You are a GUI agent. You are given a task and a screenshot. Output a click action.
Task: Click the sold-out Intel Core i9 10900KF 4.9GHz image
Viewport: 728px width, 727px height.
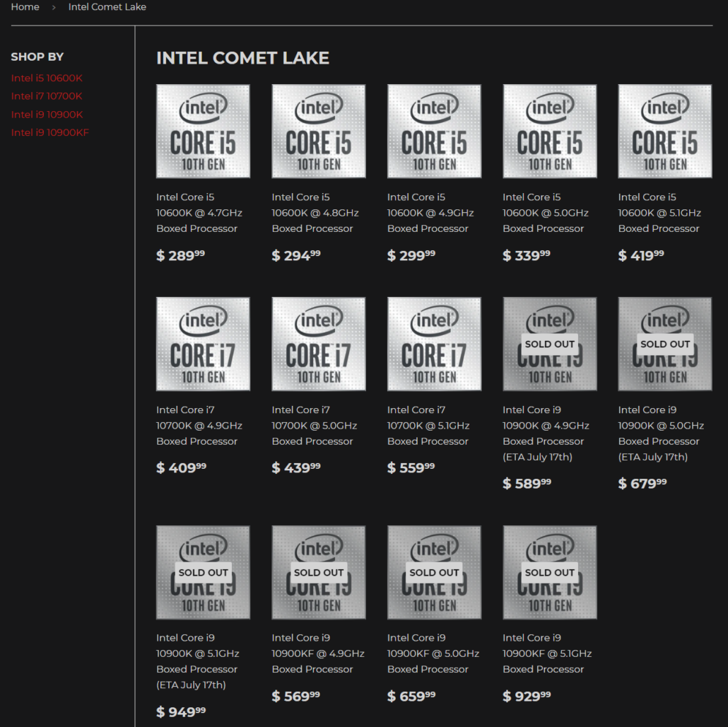pos(318,572)
